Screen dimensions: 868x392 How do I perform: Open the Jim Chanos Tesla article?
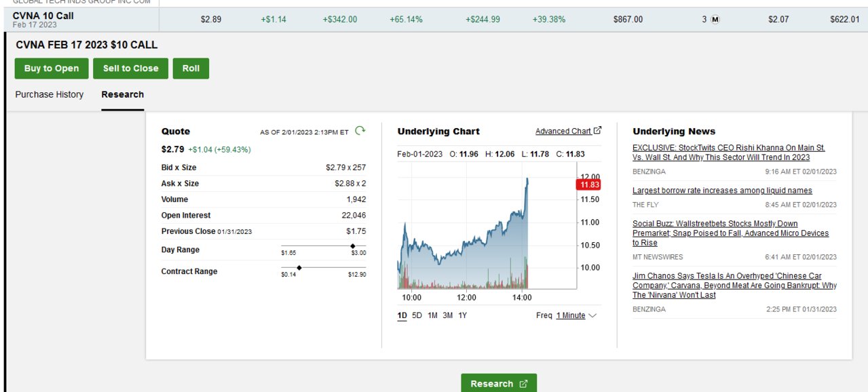coord(734,286)
